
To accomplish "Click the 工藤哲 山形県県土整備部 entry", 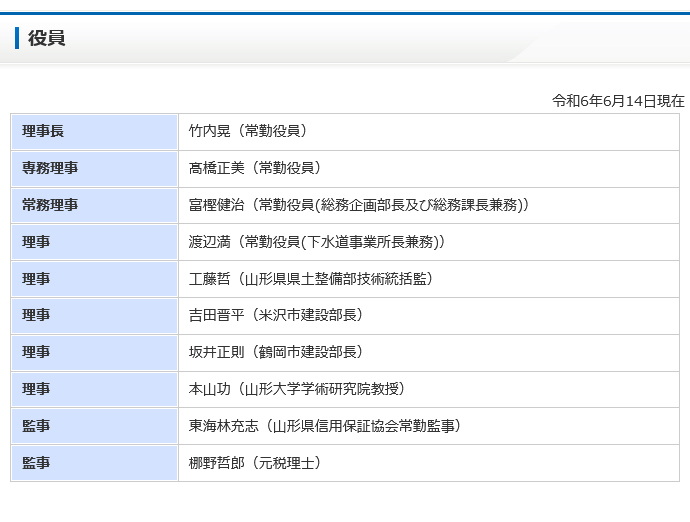I will (311, 279).
